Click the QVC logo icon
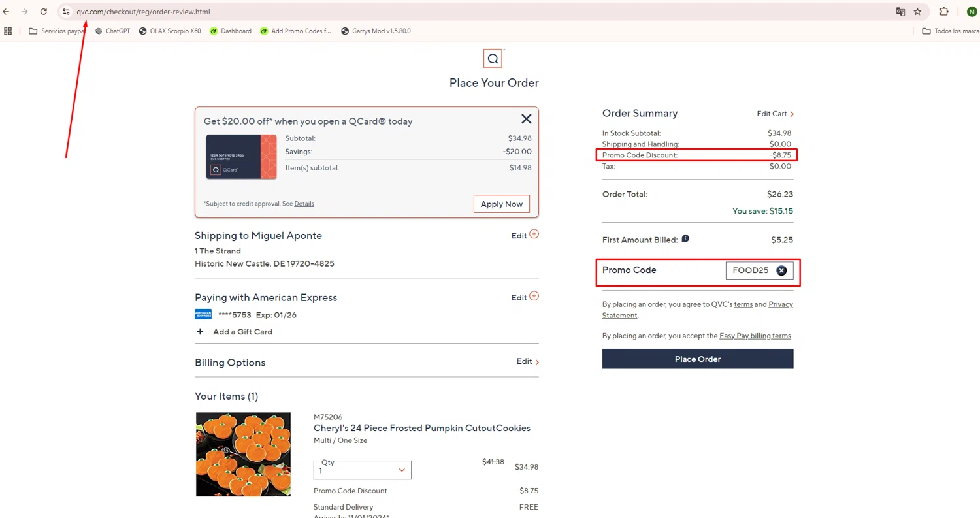The width and height of the screenshot is (980, 518). (493, 59)
